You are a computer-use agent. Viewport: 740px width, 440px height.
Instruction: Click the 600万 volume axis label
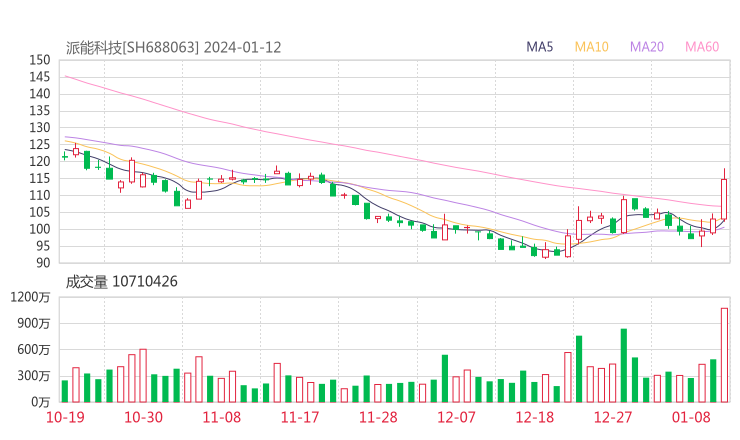pyautogui.click(x=34, y=350)
